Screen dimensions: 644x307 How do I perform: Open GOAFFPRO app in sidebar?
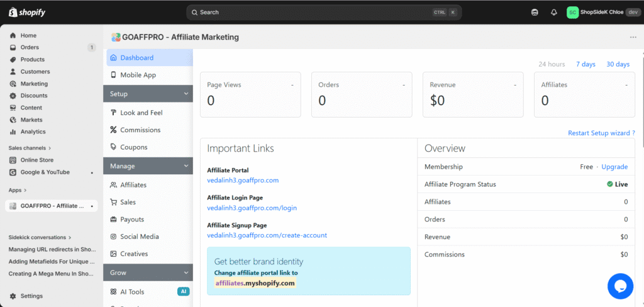pos(52,206)
